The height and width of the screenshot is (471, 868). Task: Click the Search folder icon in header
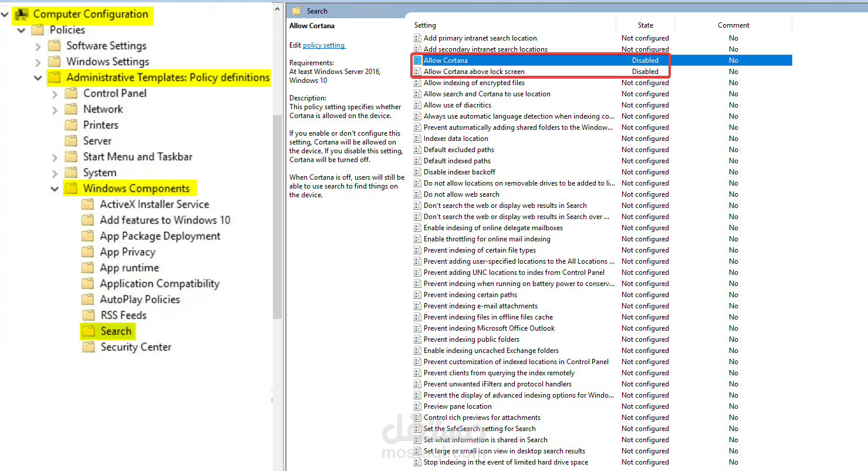296,11
